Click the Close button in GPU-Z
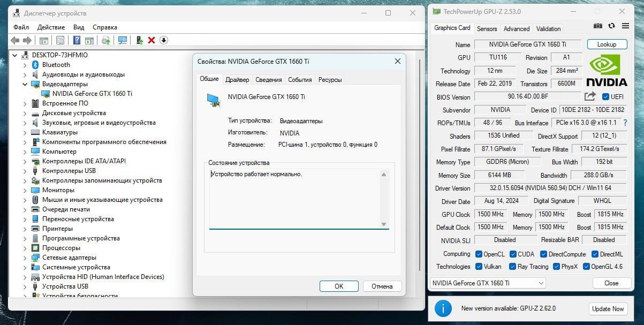The image size is (644, 325). [x=611, y=283]
